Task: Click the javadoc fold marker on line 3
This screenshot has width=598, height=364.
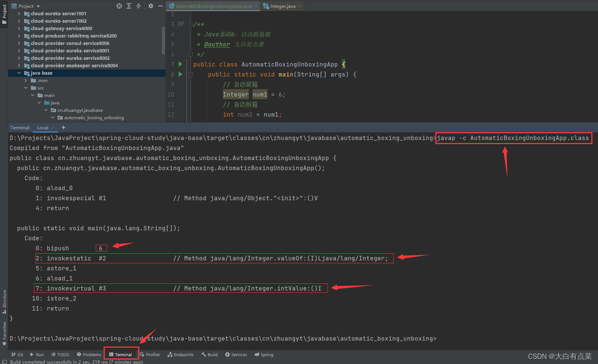Action: 191,24
